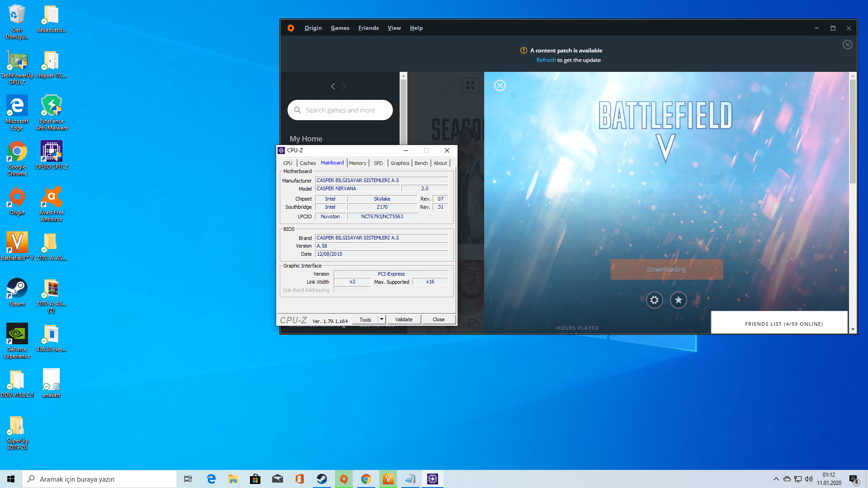868x488 pixels.
Task: Select the large grid view icon in Origin
Action: point(470,85)
